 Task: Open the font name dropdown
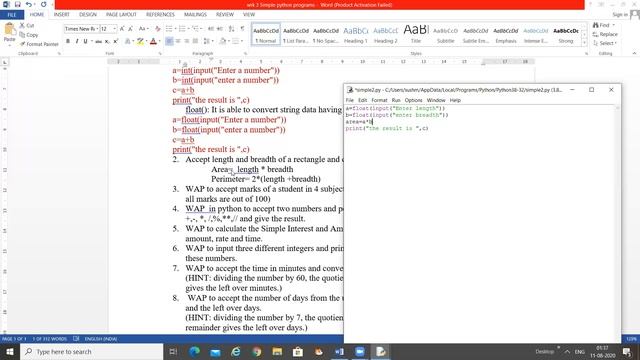click(97, 29)
